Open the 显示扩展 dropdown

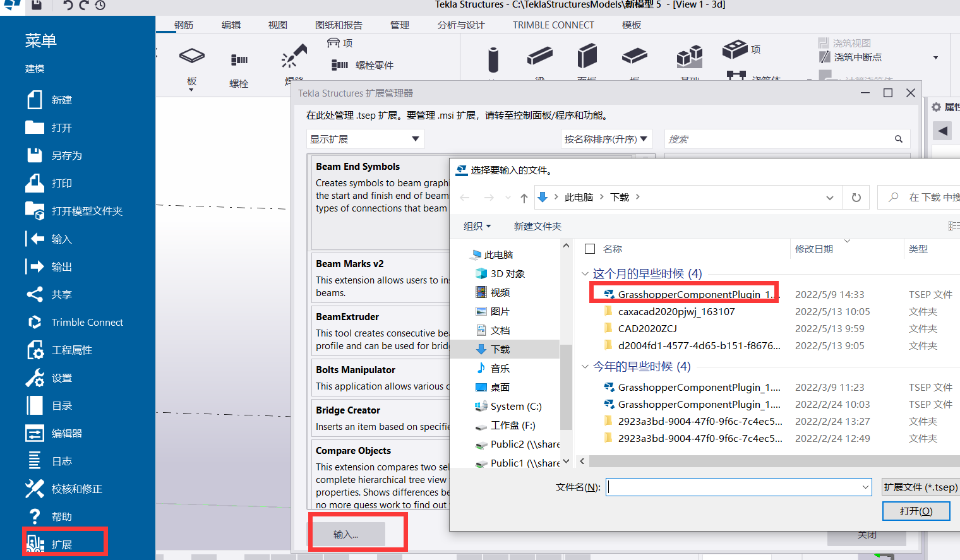[365, 139]
